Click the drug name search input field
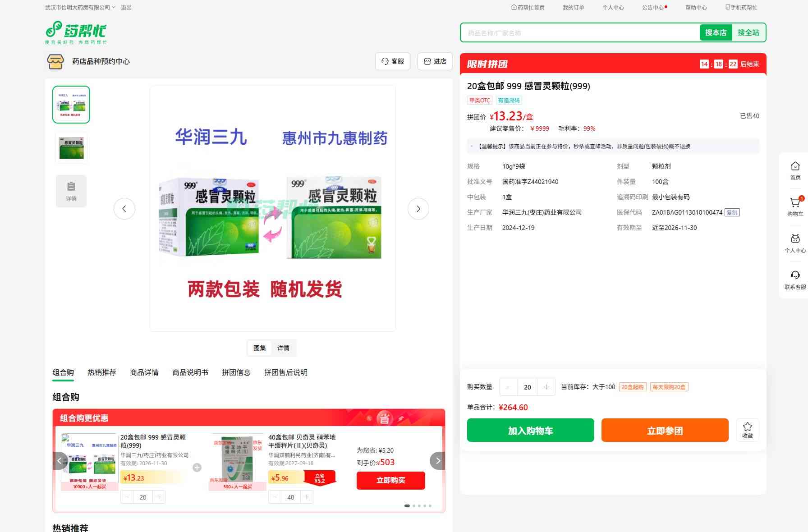The height and width of the screenshot is (532, 808). pyautogui.click(x=579, y=33)
